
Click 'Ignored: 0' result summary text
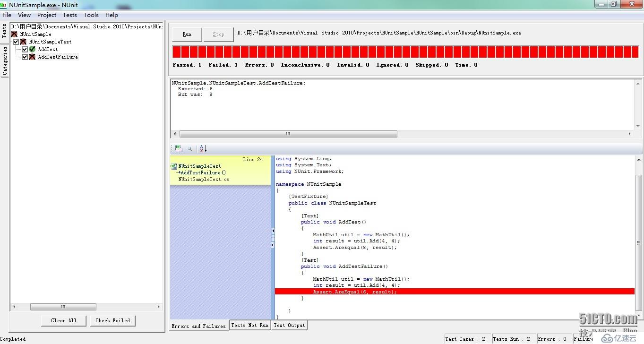pyautogui.click(x=393, y=65)
